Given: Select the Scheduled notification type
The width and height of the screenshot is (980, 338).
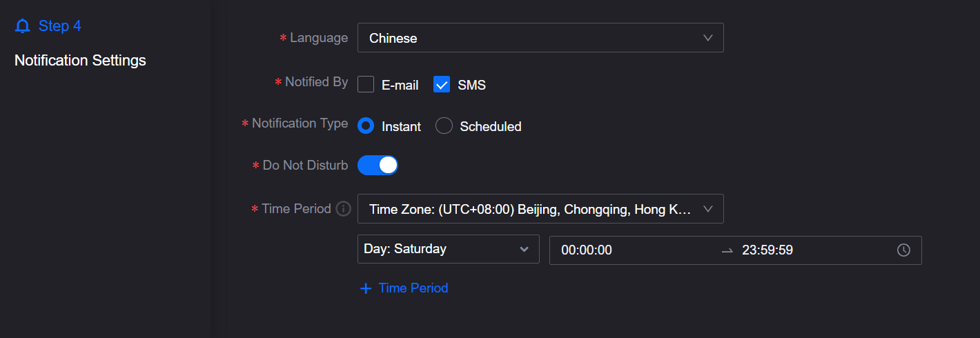Looking at the screenshot, I should tap(444, 126).
